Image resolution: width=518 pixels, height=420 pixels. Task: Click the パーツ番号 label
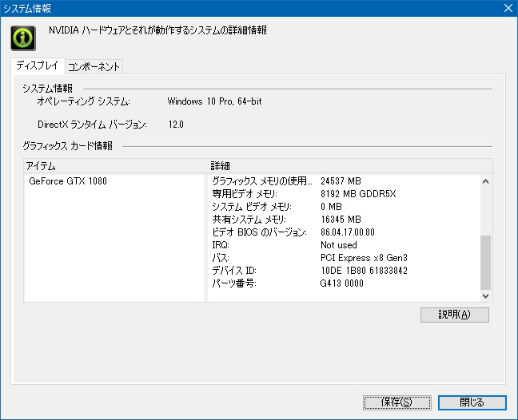coord(234,283)
